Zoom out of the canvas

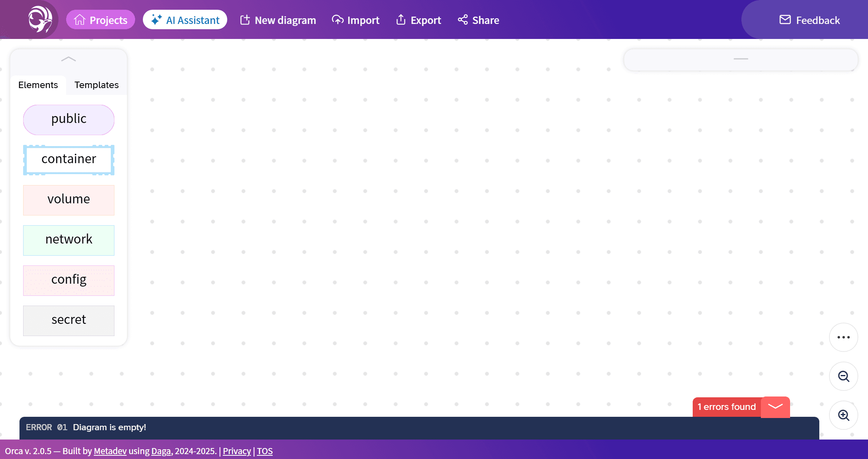[x=843, y=376]
